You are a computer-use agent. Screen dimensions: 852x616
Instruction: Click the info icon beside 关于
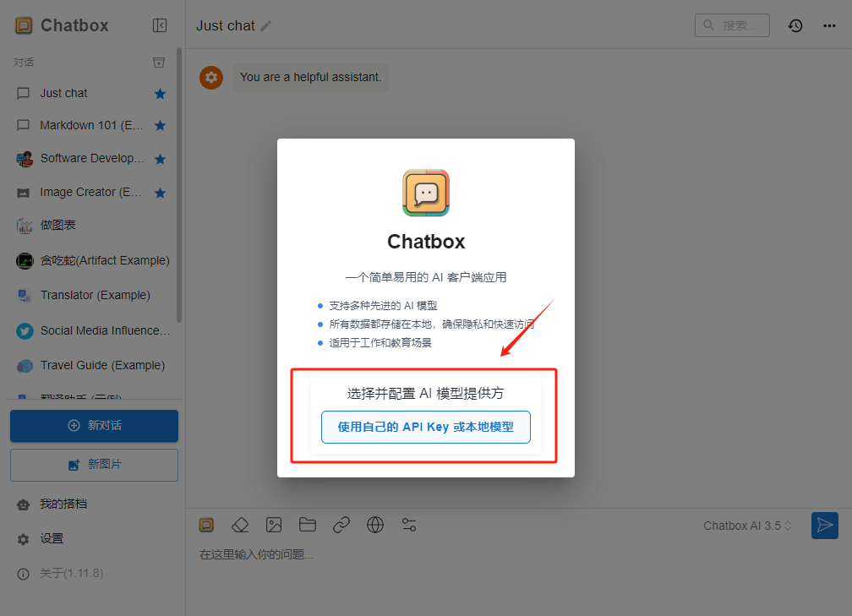(24, 575)
